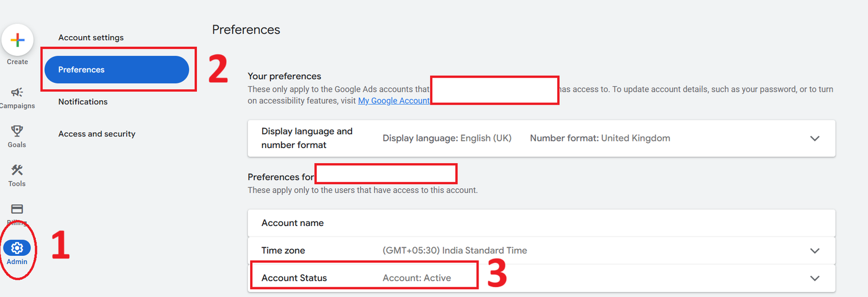Open Goals via the trophy icon

pos(17,131)
